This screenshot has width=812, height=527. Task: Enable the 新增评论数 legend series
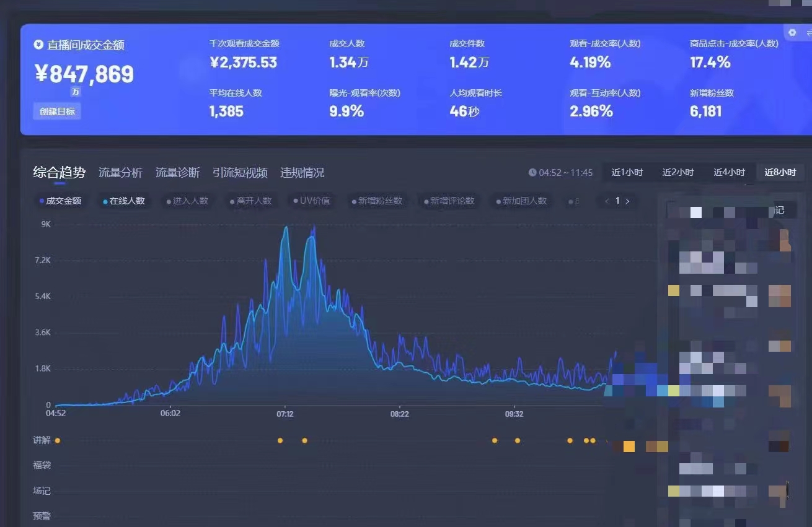[449, 201]
